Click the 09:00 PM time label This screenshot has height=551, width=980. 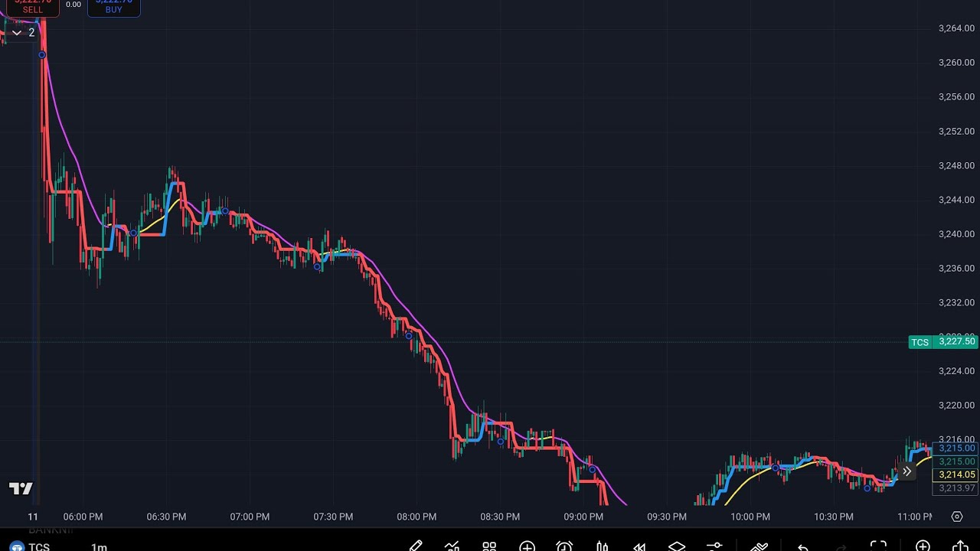click(583, 517)
